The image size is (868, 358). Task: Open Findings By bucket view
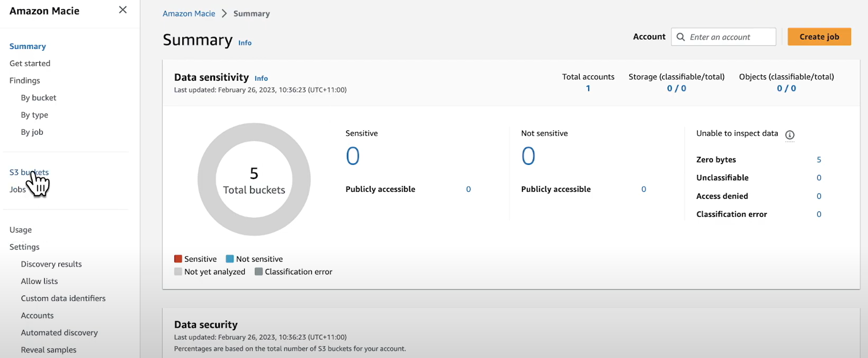[38, 98]
